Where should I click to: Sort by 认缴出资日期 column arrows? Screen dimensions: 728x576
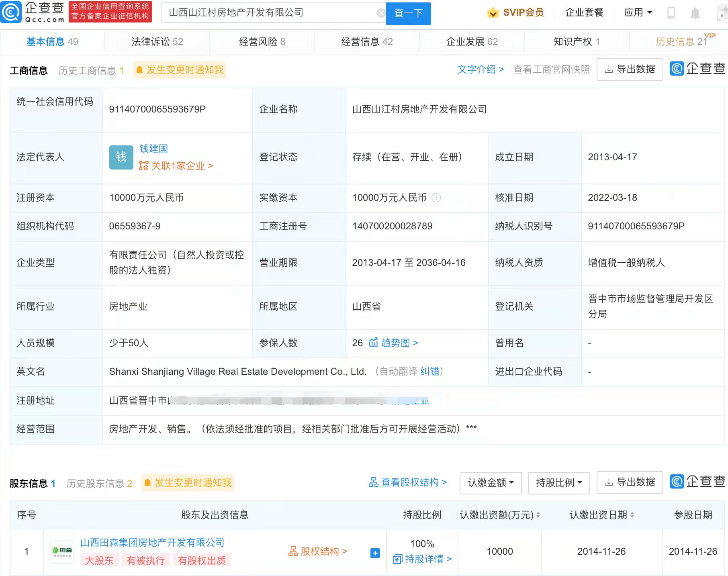click(x=632, y=515)
